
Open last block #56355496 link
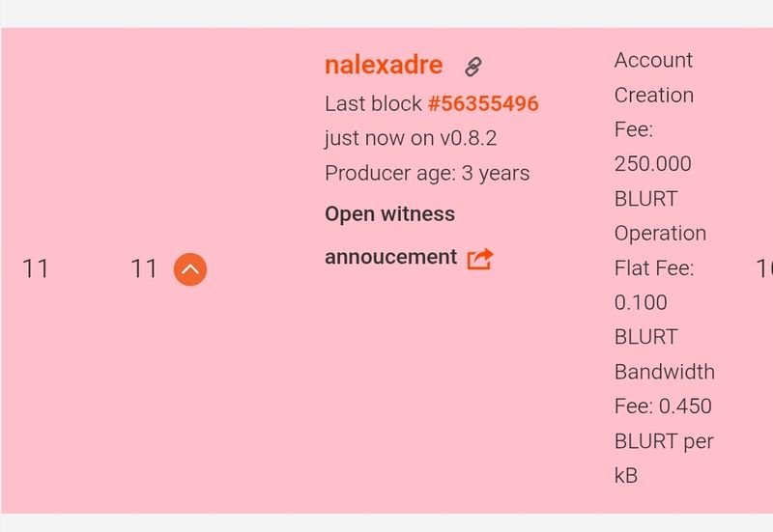point(483,103)
